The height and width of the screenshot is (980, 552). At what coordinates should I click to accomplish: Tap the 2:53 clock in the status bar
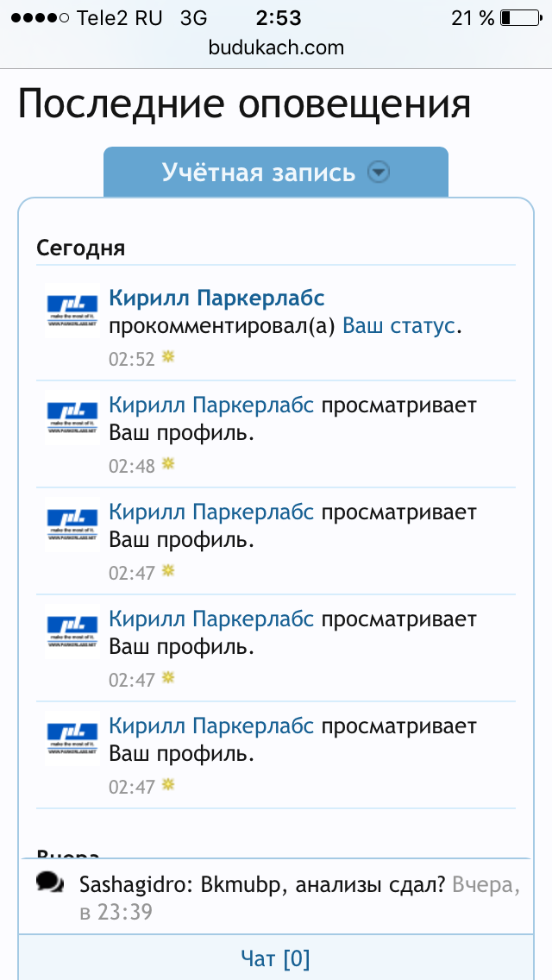pos(278,18)
